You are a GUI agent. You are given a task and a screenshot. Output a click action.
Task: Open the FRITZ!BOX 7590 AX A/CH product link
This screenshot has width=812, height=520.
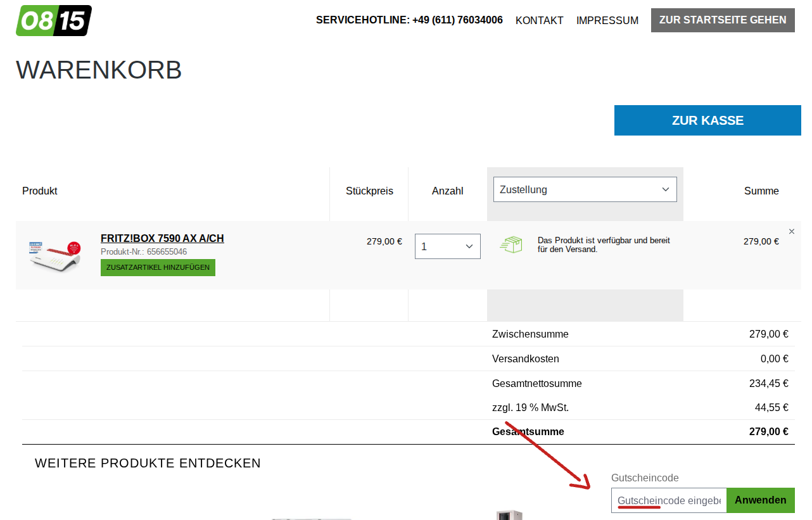click(x=162, y=238)
